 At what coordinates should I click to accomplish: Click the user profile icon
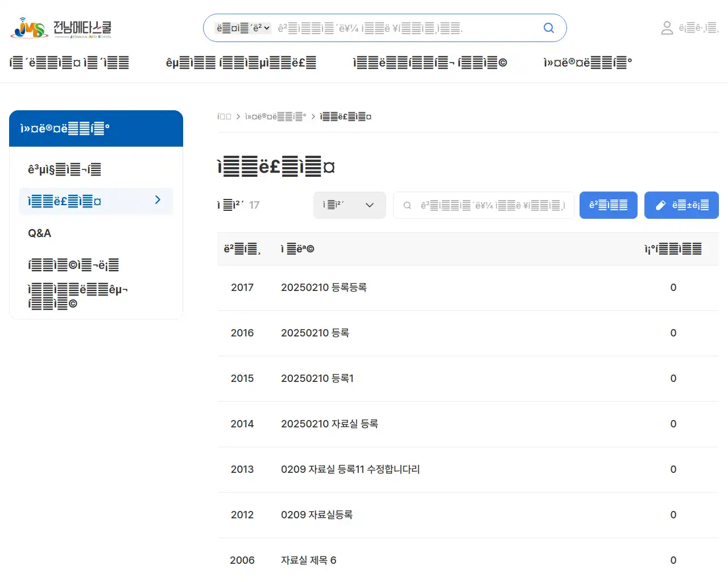click(x=667, y=28)
